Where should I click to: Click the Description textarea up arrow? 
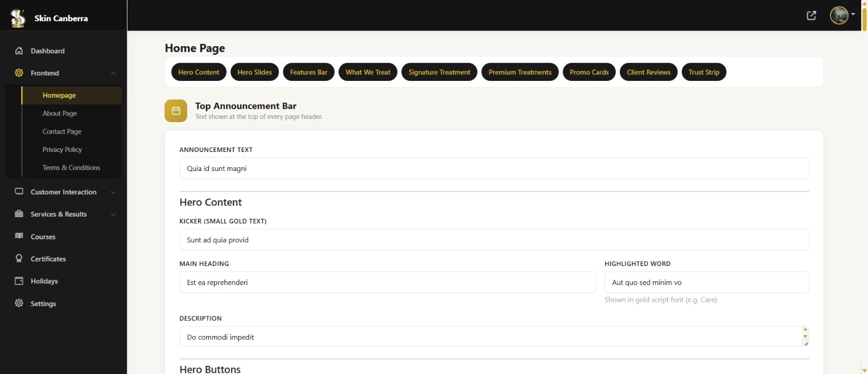(805, 329)
